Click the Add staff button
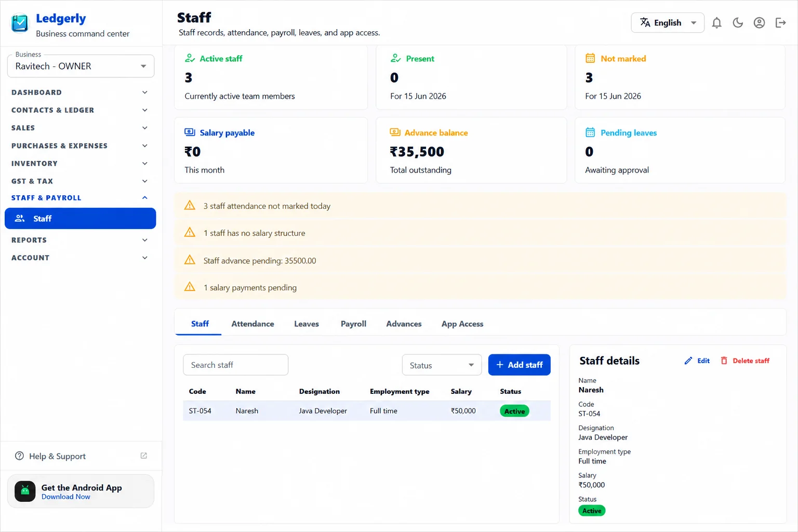Screen dimensions: 798x532 click(x=519, y=365)
